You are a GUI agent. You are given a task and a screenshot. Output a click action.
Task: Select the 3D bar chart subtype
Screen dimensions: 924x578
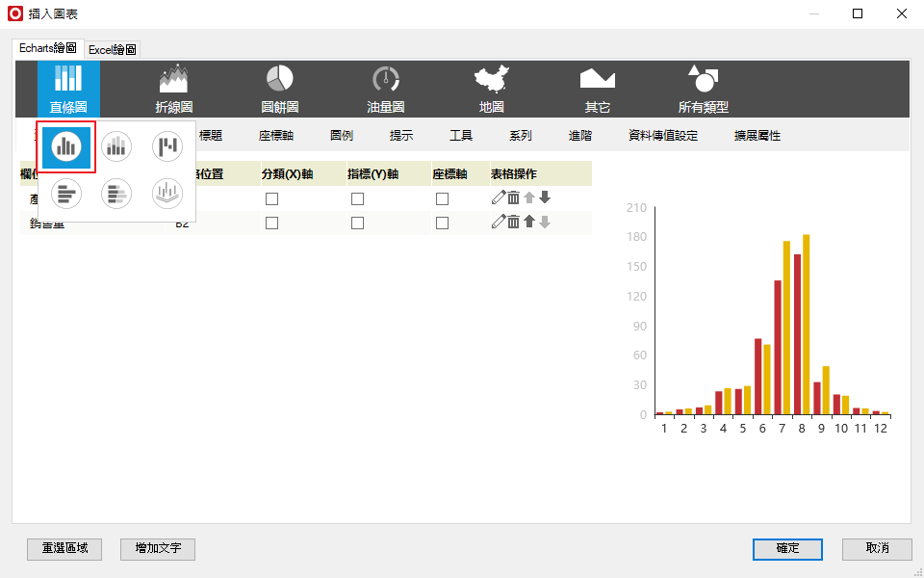167,195
